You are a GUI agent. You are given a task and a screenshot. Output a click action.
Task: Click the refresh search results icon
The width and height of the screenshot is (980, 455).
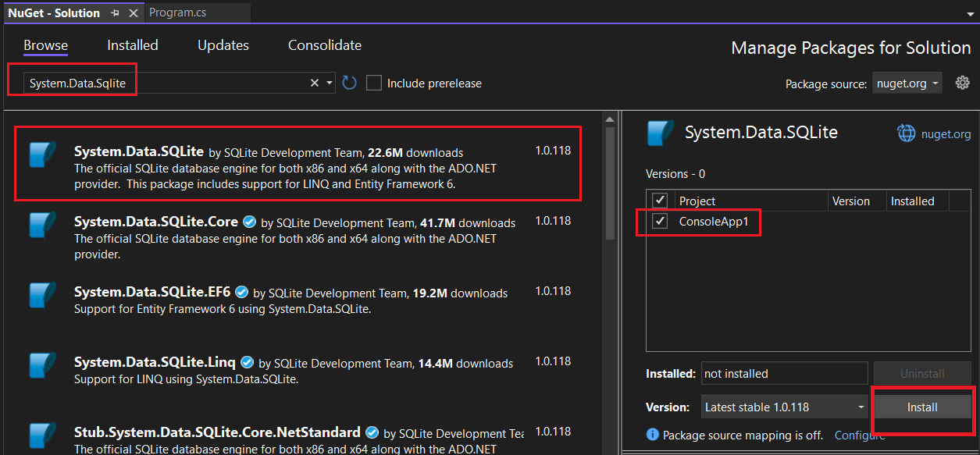tap(349, 82)
